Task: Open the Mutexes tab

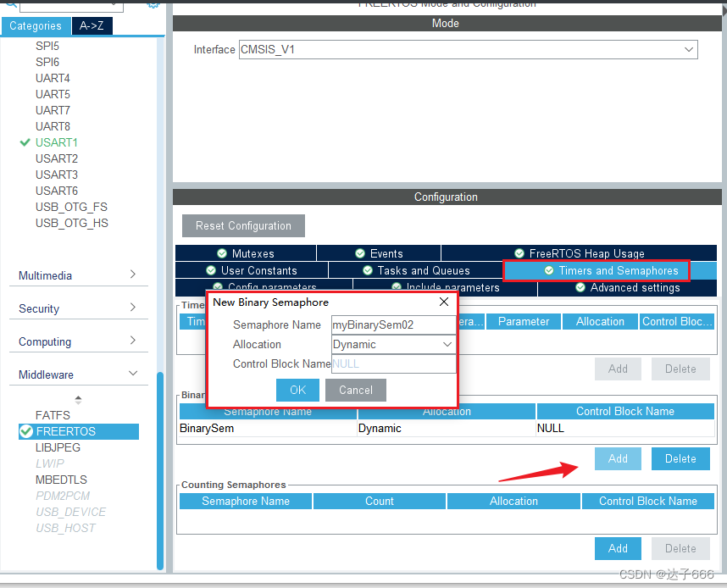Action: pos(246,253)
